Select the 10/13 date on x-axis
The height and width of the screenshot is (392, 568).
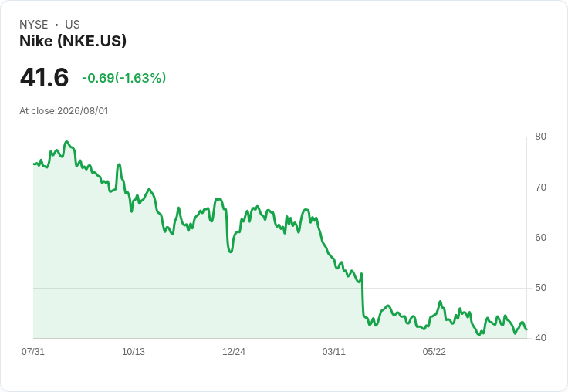pyautogui.click(x=134, y=351)
